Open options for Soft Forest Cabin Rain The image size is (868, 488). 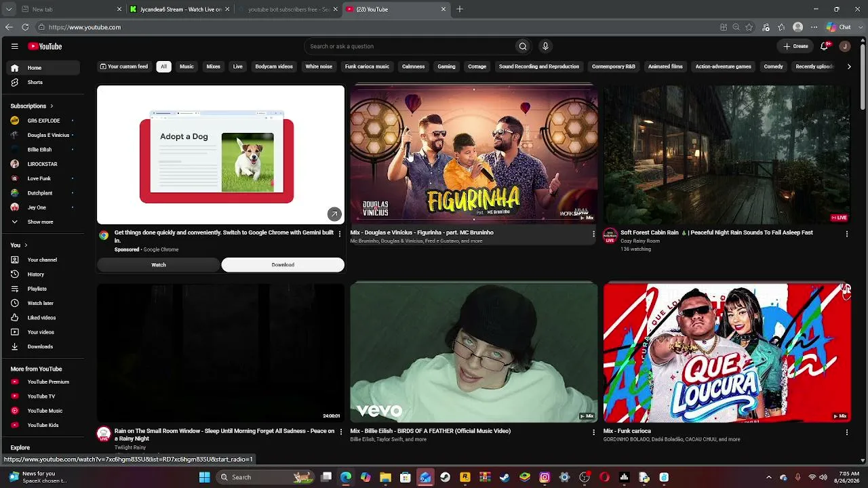coord(846,234)
